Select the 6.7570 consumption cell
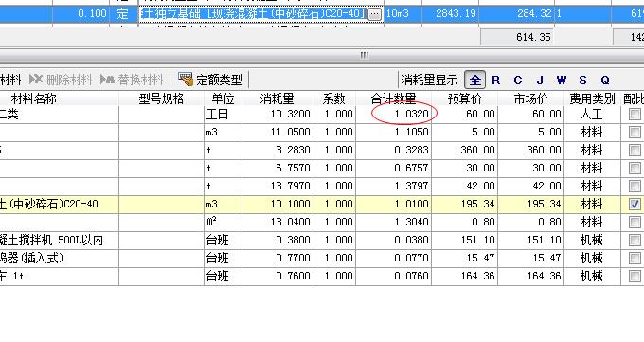This screenshot has width=644, height=342. click(277, 168)
